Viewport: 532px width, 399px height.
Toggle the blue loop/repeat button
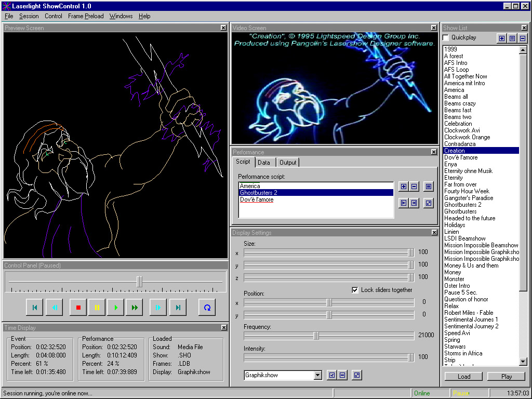tap(207, 308)
